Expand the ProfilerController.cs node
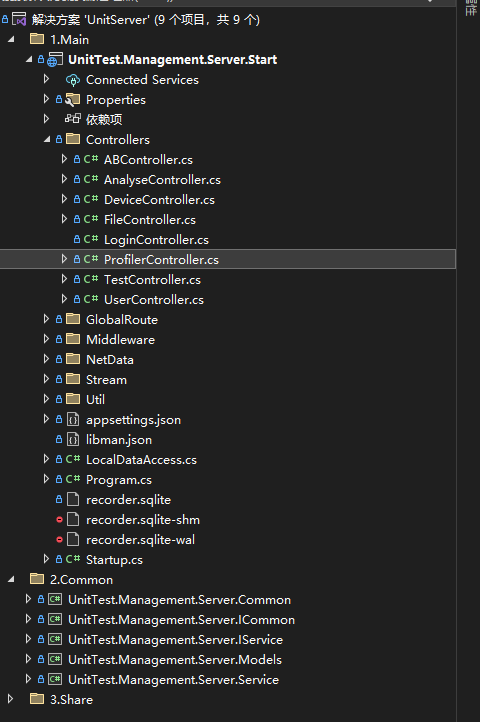The width and height of the screenshot is (480, 722). click(64, 259)
